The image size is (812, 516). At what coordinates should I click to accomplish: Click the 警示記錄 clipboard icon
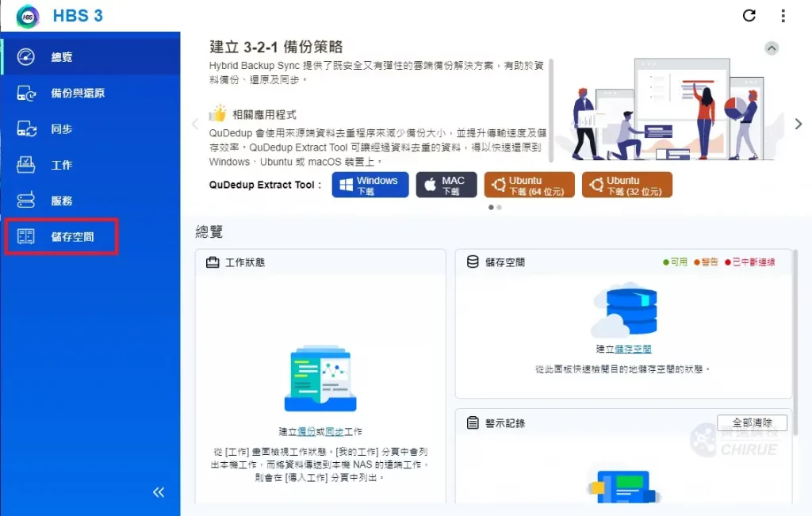(x=473, y=422)
